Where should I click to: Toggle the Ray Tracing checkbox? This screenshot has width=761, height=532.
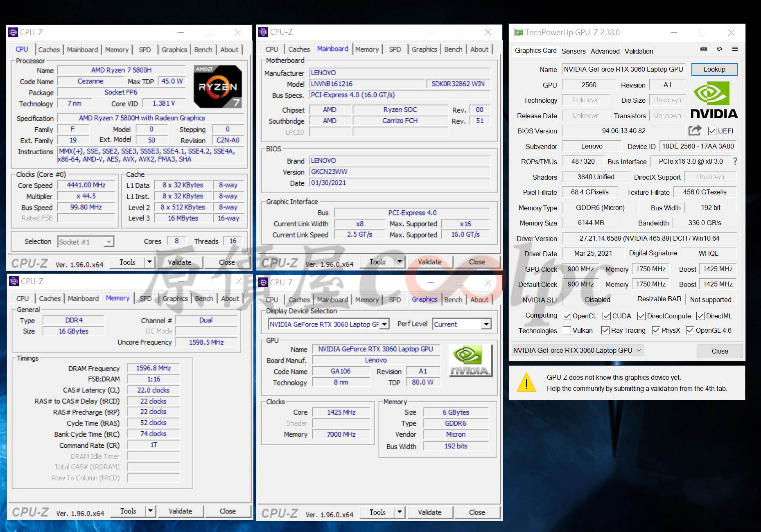605,330
